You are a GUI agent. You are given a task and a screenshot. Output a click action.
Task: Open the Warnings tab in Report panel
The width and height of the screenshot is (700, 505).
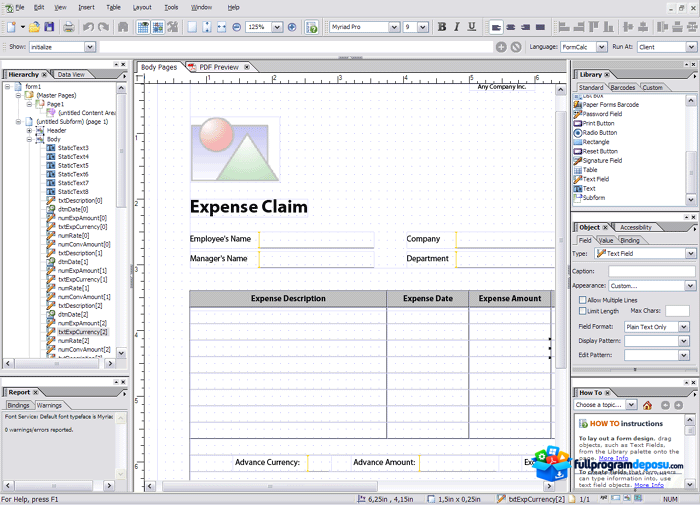point(49,405)
